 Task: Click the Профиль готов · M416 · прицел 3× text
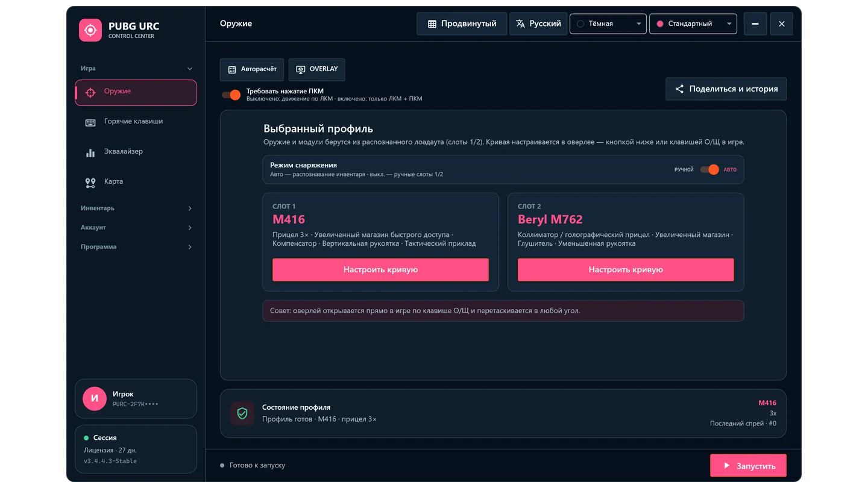coord(319,419)
